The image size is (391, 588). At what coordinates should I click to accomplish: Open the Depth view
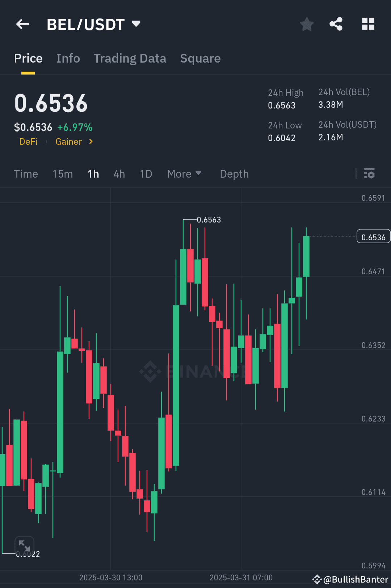click(x=234, y=174)
